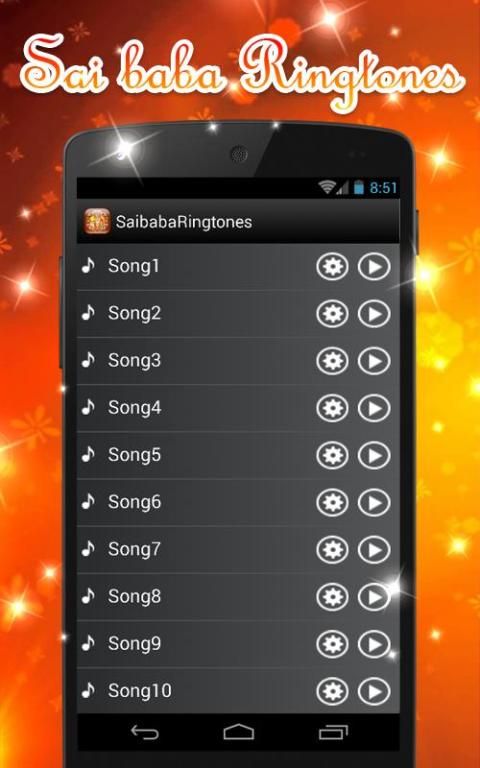Open settings gear for Song8
The image size is (480, 768).
coord(332,597)
